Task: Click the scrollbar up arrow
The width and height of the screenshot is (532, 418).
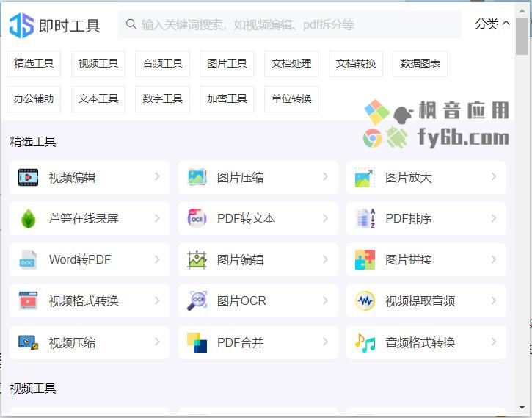Action: point(522,11)
